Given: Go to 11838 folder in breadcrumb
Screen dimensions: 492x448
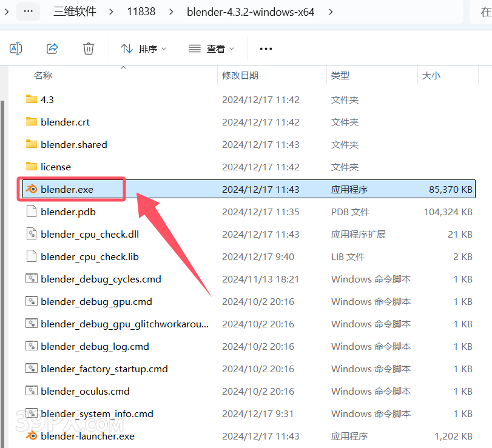Looking at the screenshot, I should click(141, 12).
